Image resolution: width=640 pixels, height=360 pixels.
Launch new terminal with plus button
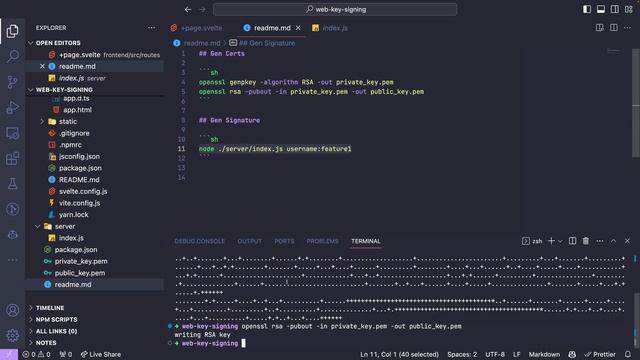pyautogui.click(x=551, y=241)
